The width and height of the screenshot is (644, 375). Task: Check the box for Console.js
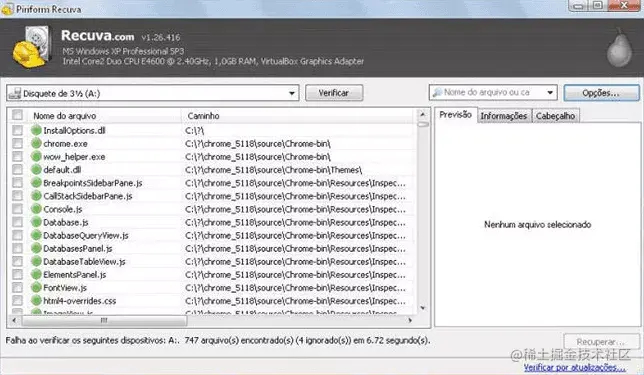pos(17,209)
